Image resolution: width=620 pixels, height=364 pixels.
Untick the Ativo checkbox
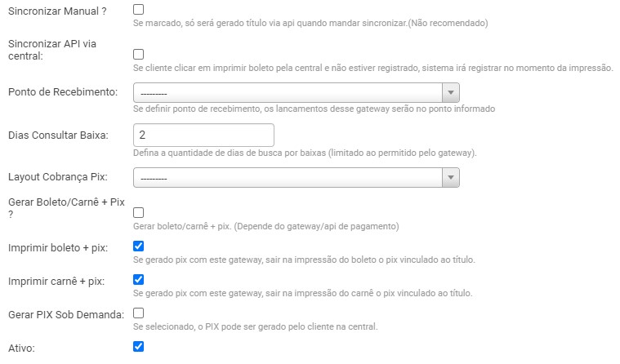[138, 347]
